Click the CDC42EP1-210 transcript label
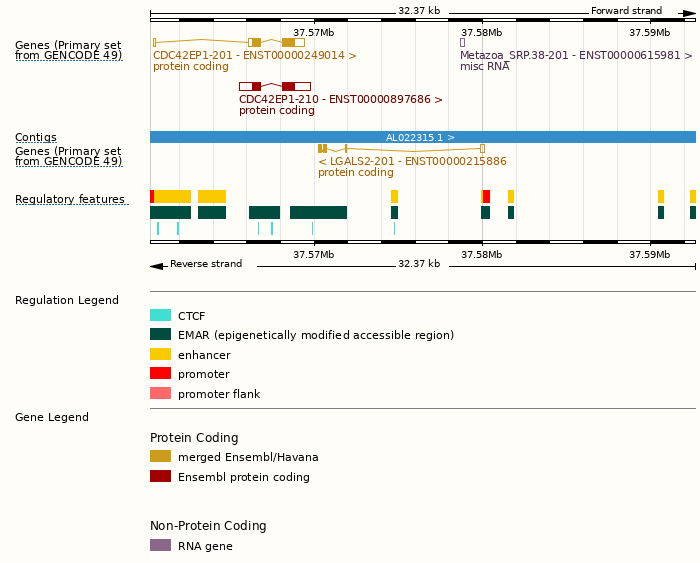The width and height of the screenshot is (700, 563). point(340,100)
